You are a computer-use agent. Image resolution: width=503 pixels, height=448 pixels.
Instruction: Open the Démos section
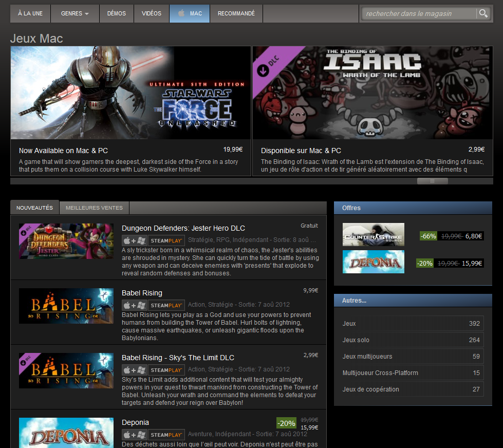pyautogui.click(x=117, y=13)
